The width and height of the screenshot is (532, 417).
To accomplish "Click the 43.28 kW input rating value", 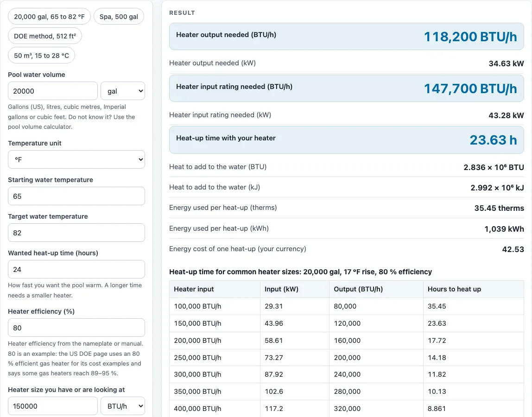I will pyautogui.click(x=506, y=115).
